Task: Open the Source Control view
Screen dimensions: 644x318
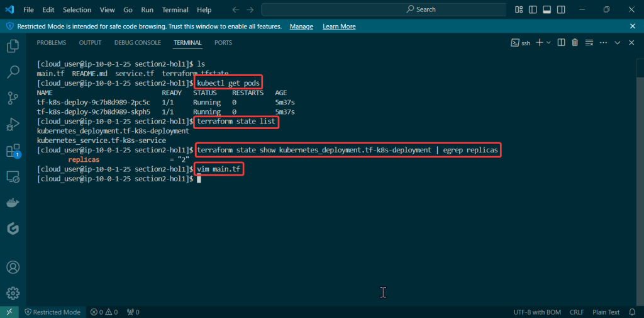Action: coord(13,98)
